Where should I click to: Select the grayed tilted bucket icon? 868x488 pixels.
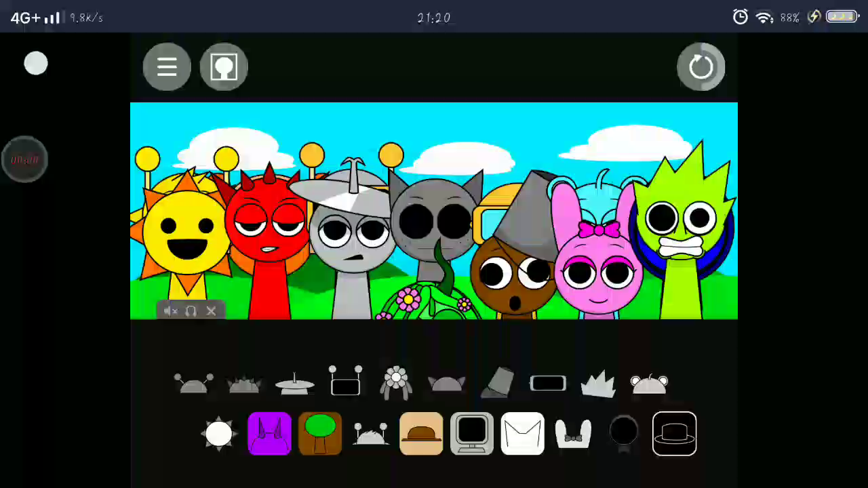(x=498, y=383)
